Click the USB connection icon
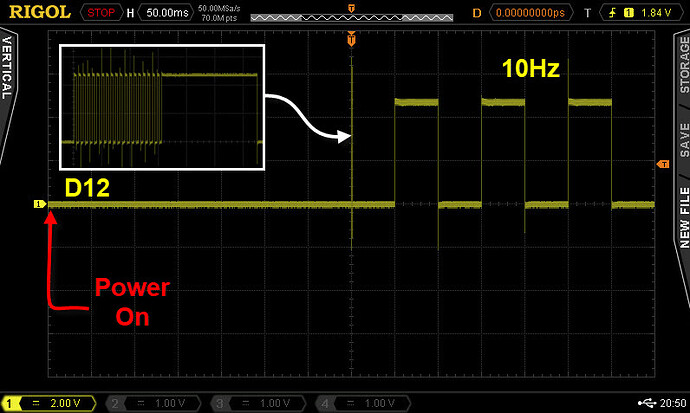The image size is (690, 413). point(647,402)
